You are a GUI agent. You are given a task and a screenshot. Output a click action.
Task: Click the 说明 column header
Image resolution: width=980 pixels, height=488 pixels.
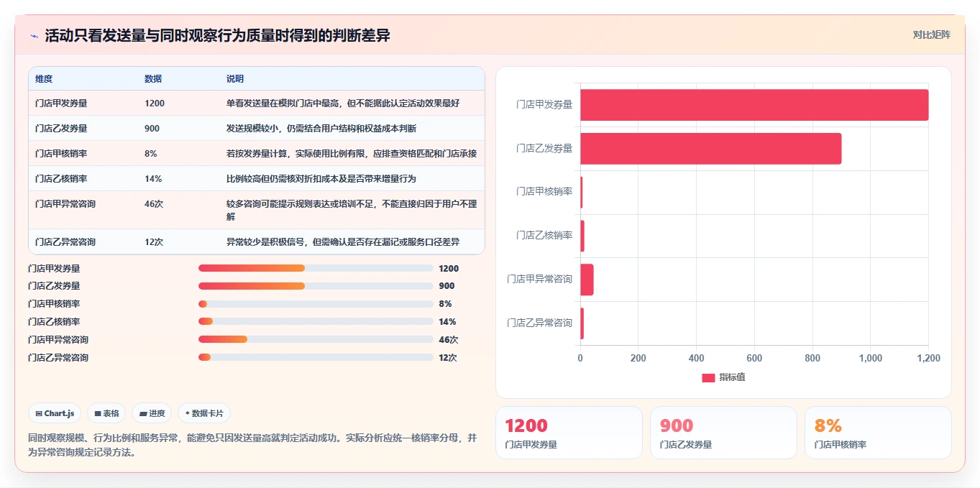pos(235,79)
